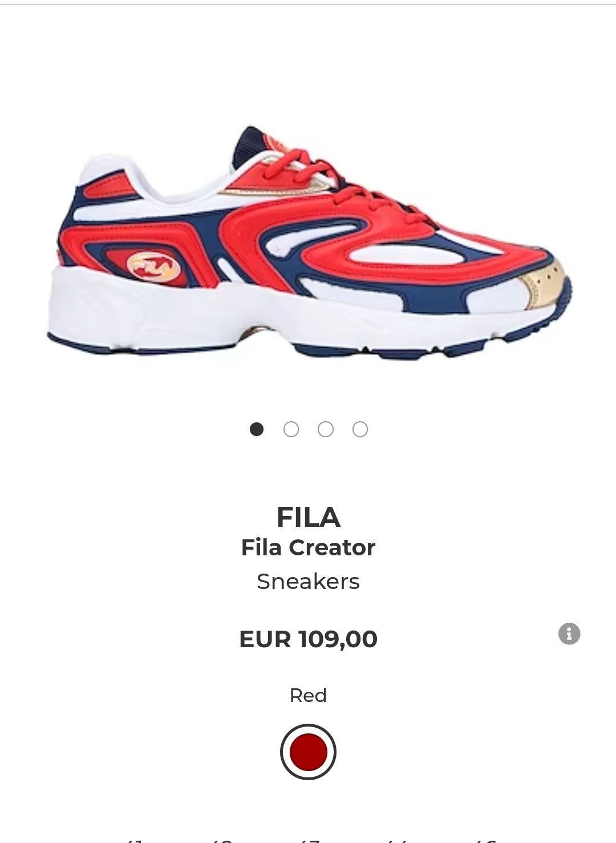Open the FILA brand link
Image resolution: width=616 pixels, height=843 pixels.
(308, 517)
